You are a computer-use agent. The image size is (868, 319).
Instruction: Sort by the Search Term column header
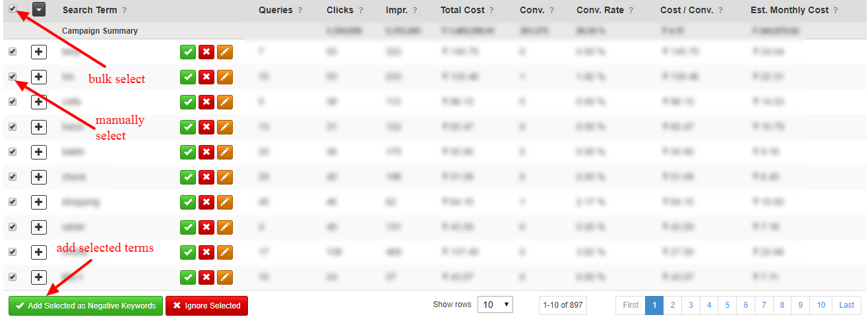90,11
